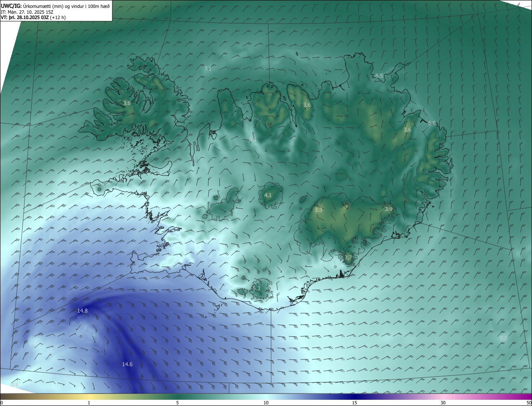This screenshot has height=406, width=532.
Task: Click the 5 tick on the color legend
Action: click(177, 403)
